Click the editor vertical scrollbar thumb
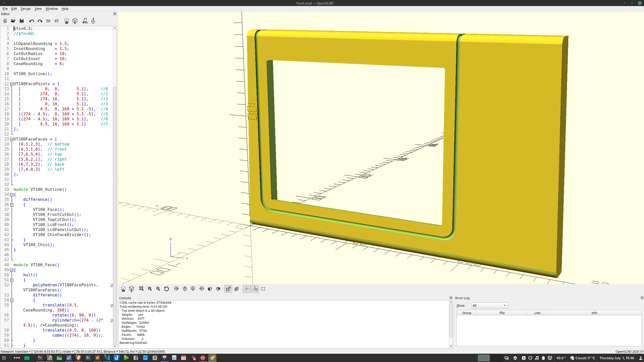644x362 pixels. click(x=115, y=58)
